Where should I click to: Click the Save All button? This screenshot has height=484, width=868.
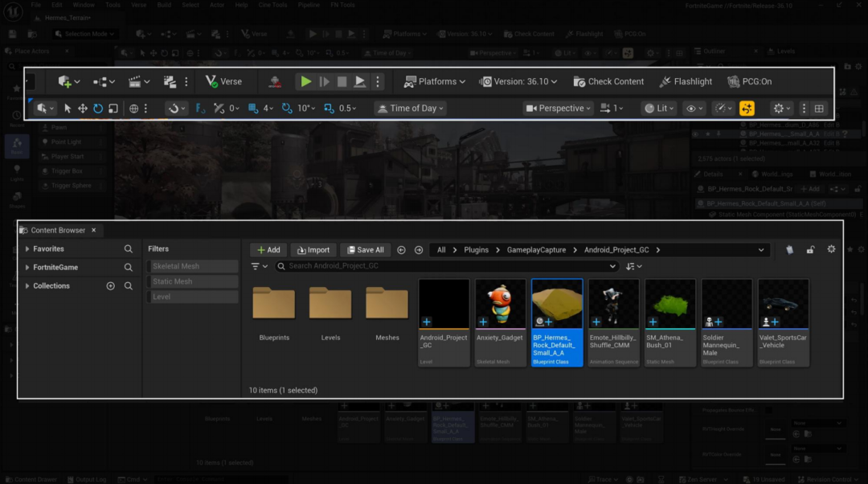click(x=365, y=250)
